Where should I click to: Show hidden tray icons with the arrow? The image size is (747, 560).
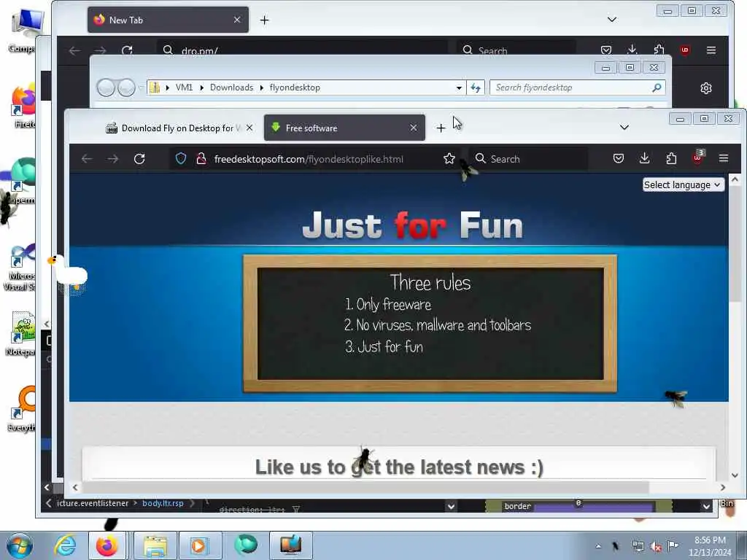(598, 546)
